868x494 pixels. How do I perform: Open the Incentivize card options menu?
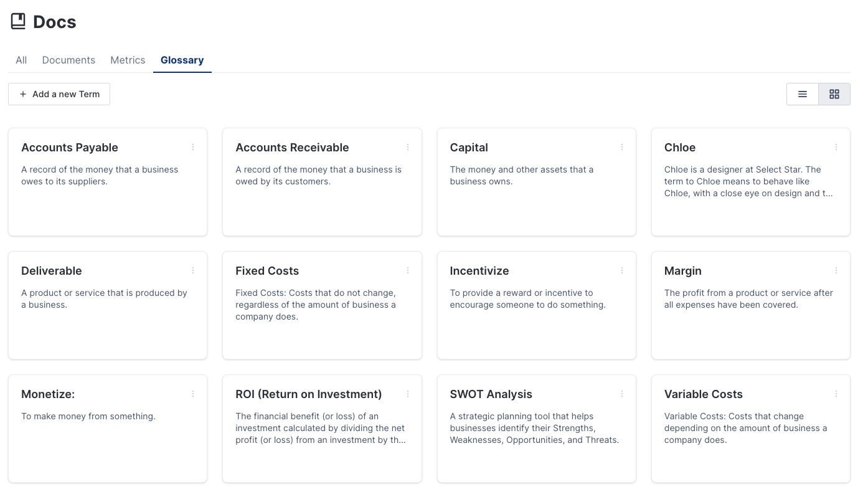point(622,271)
